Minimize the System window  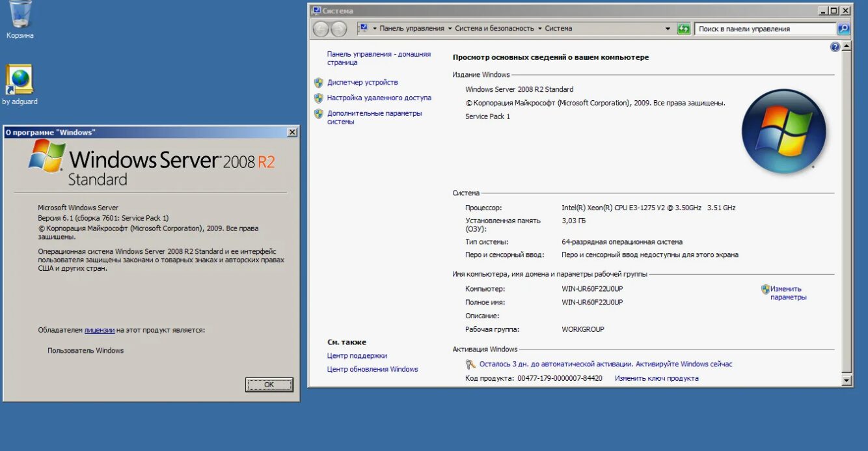coord(824,11)
